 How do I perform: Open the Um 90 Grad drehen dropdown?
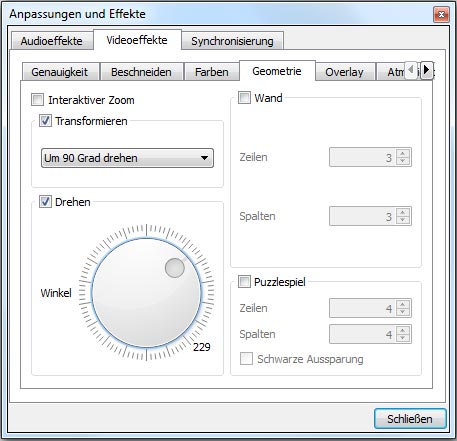(127, 158)
